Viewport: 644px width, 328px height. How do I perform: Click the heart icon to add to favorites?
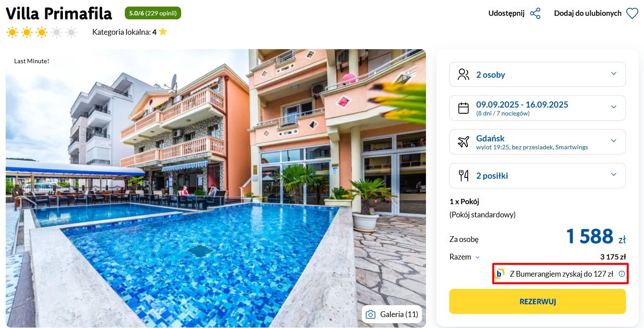click(632, 14)
